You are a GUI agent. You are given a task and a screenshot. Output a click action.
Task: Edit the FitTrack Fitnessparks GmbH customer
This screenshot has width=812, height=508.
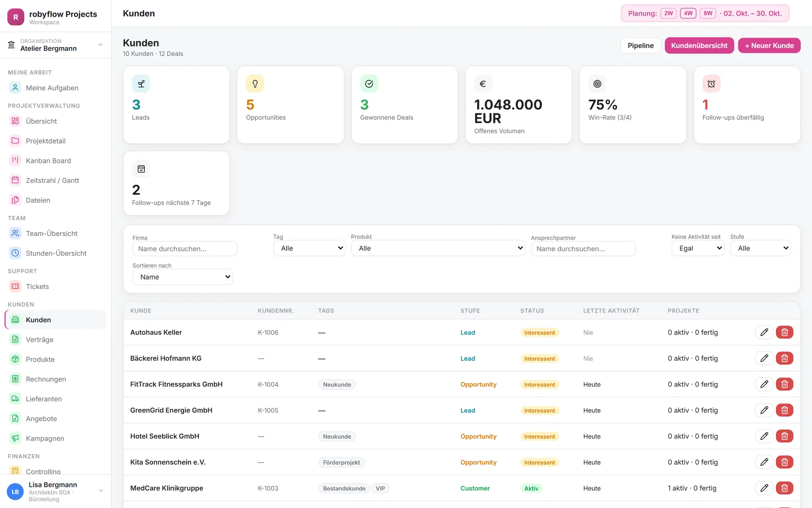[764, 384]
